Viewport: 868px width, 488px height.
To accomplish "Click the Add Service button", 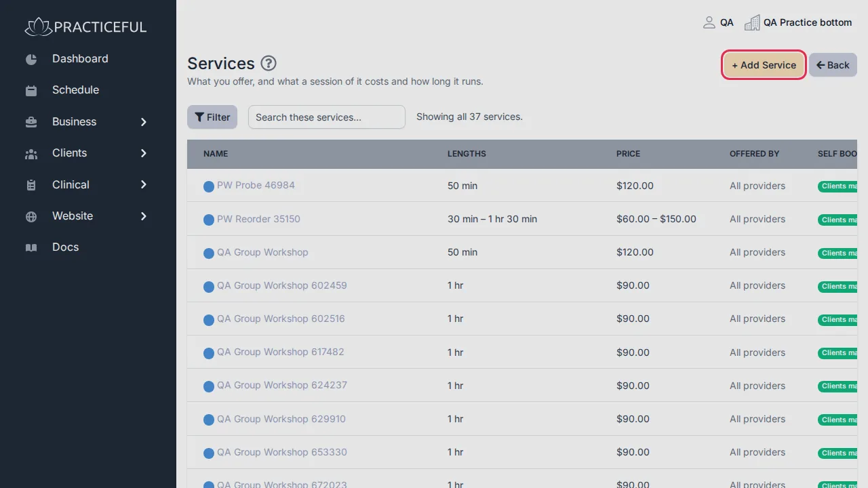I will (x=764, y=65).
